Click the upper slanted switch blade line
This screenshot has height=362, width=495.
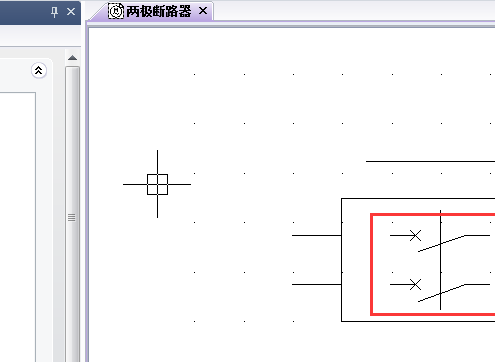coord(441,243)
